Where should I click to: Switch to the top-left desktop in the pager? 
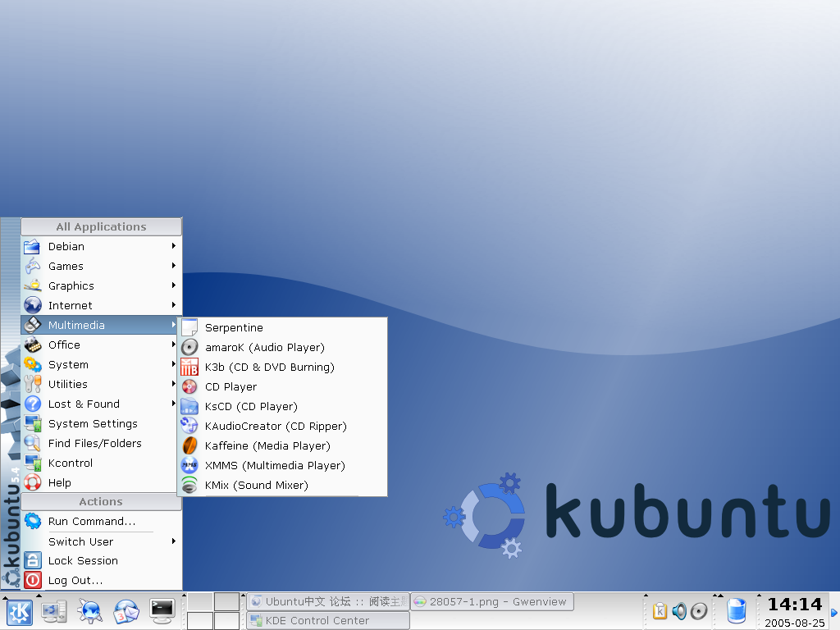click(x=200, y=601)
